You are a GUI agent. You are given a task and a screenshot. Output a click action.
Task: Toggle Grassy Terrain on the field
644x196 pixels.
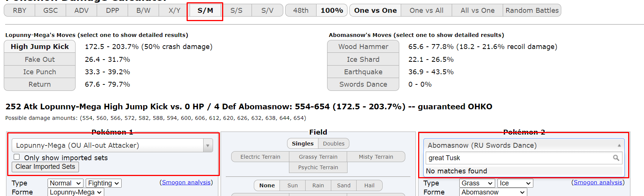[318, 157]
